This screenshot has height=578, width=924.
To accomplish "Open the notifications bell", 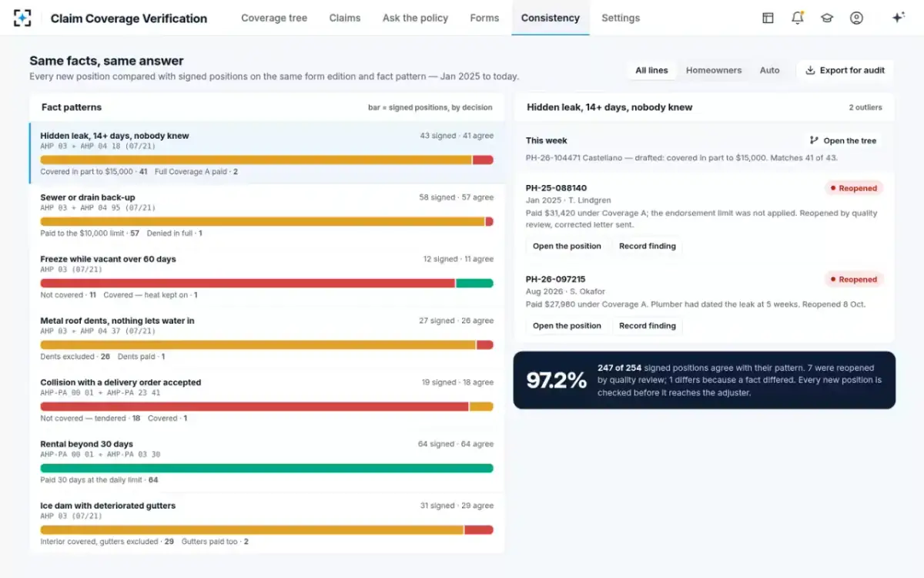I will tap(798, 18).
